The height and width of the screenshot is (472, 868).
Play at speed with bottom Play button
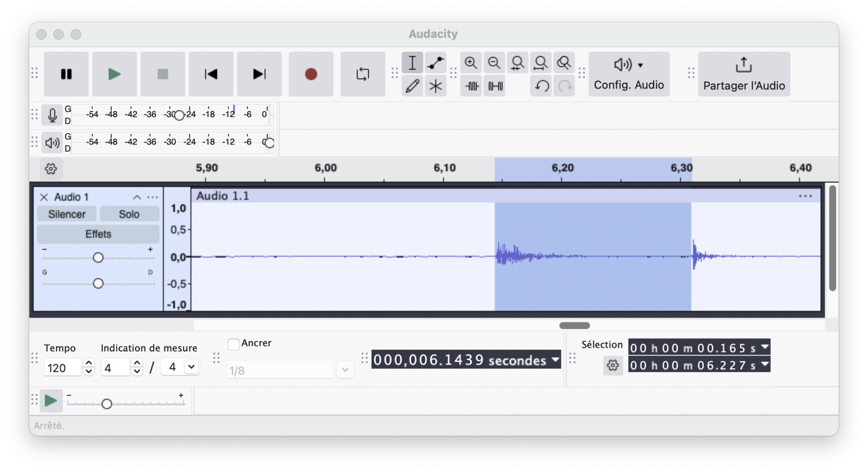[51, 401]
